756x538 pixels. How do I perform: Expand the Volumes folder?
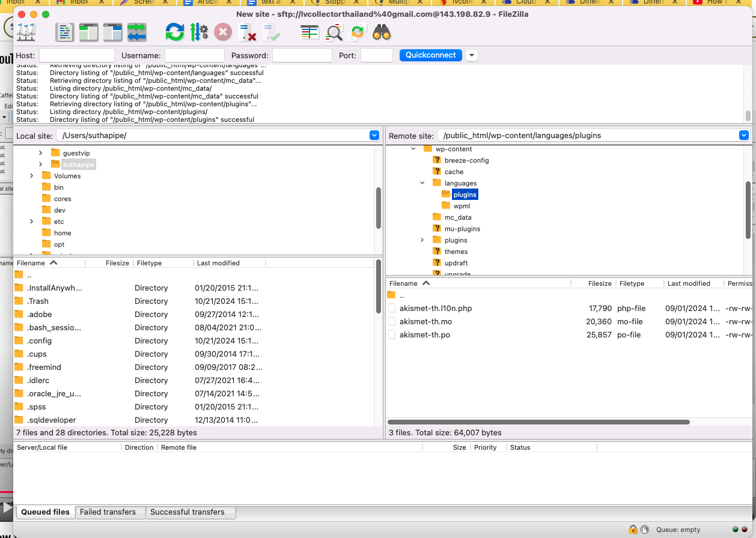pos(32,176)
